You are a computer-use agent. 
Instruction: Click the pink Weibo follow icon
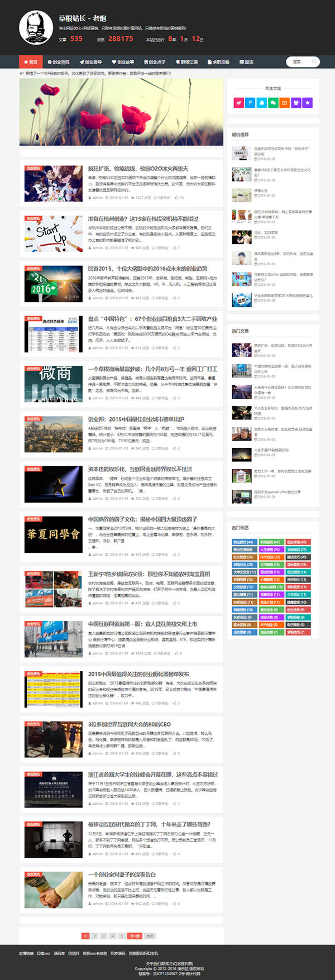(x=239, y=103)
